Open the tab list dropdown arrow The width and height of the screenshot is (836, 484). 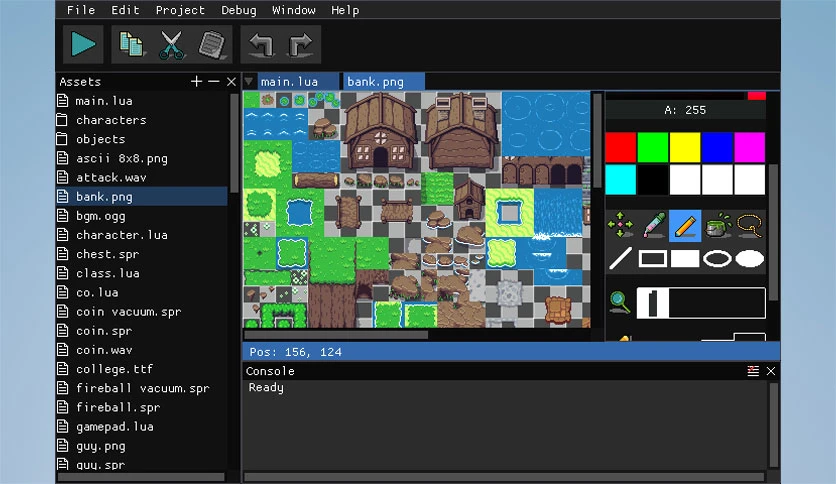[x=248, y=82]
